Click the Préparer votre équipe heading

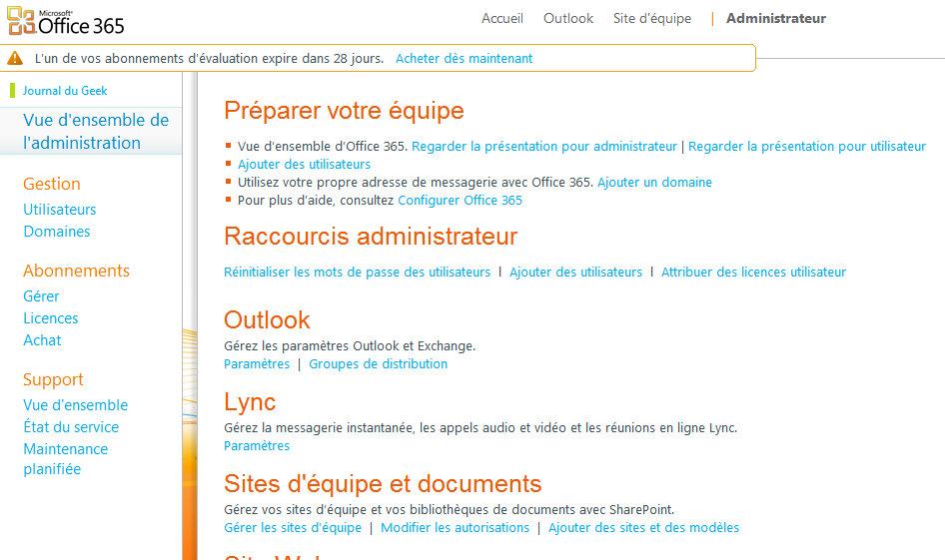point(344,111)
